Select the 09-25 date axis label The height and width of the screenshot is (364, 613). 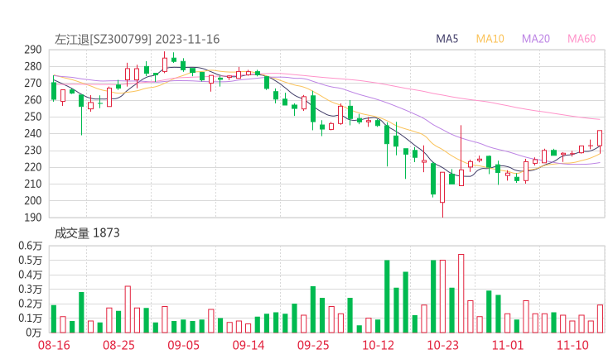click(313, 345)
